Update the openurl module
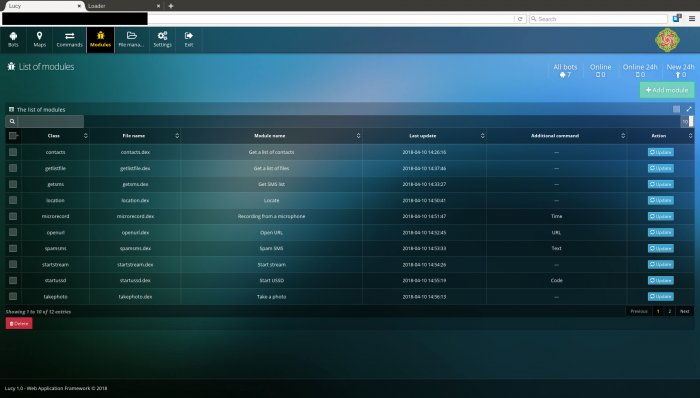700x398 pixels. click(661, 232)
